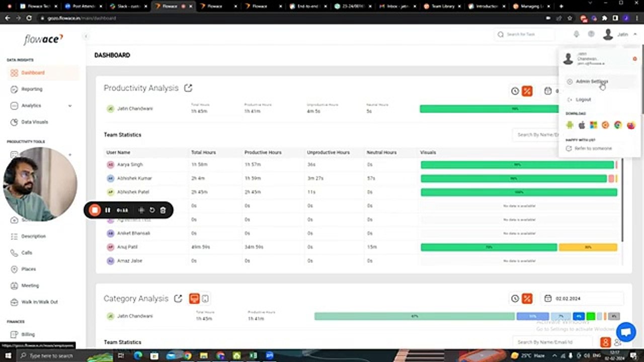Focus the Search for Task field
The width and height of the screenshot is (644, 362).
click(x=526, y=34)
